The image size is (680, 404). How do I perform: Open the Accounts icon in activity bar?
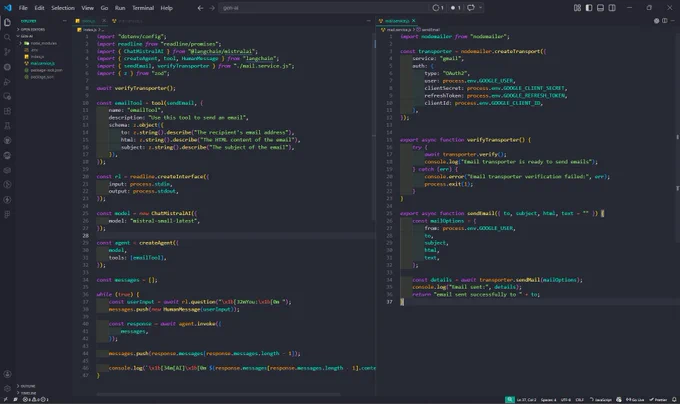click(7, 374)
